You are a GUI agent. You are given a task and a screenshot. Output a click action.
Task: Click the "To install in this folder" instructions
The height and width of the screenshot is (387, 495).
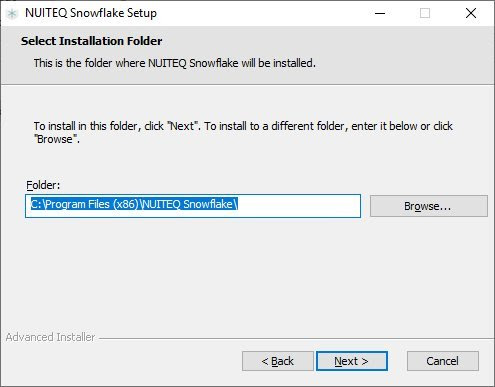coord(243,132)
